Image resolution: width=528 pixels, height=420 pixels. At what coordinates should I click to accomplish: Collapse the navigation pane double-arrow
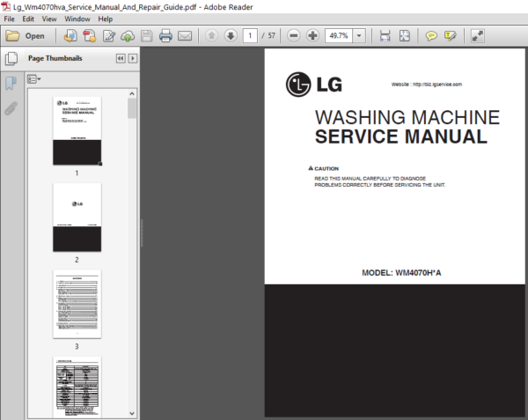[x=121, y=59]
